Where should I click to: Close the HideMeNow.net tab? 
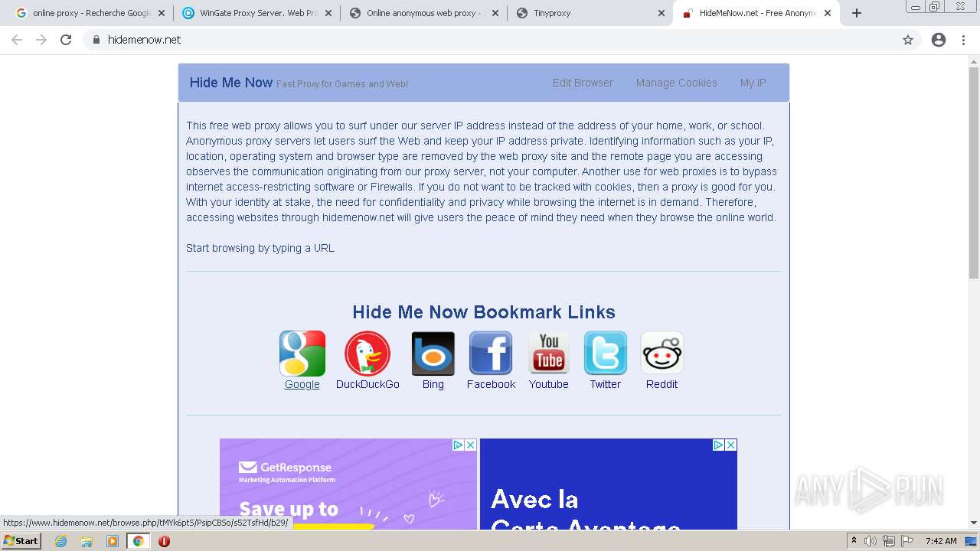tap(828, 13)
